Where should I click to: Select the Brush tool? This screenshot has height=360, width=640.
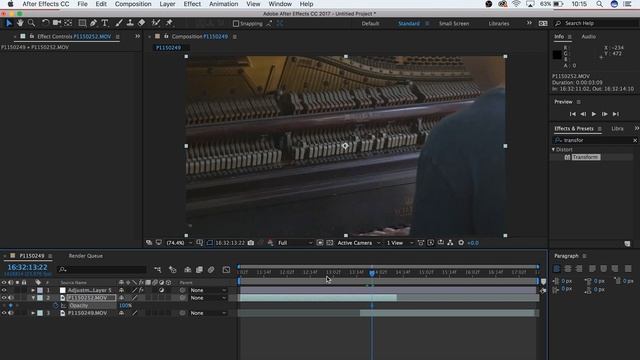click(x=119, y=23)
